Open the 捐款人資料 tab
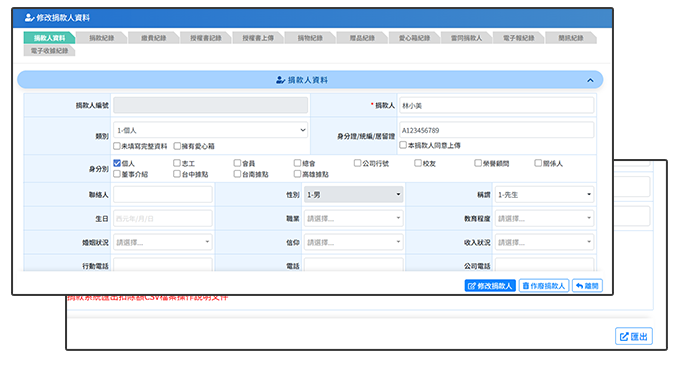Screen dimensions: 700x370 point(49,38)
